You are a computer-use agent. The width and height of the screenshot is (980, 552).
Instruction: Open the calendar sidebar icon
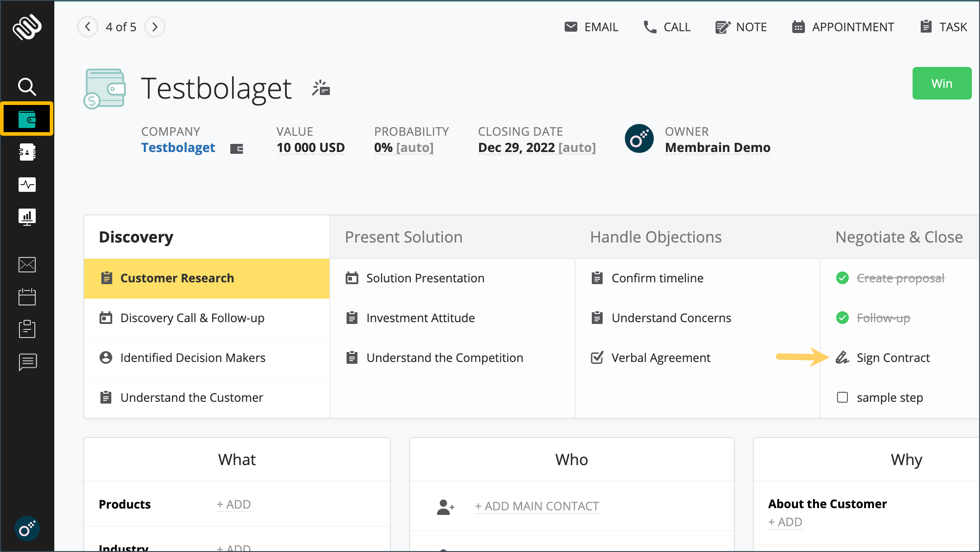pos(27,297)
